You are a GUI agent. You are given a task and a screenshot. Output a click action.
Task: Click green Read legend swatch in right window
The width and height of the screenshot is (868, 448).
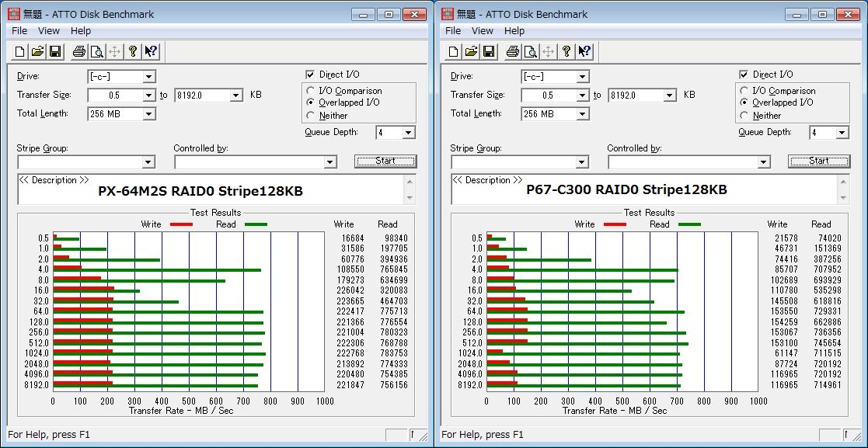point(689,224)
